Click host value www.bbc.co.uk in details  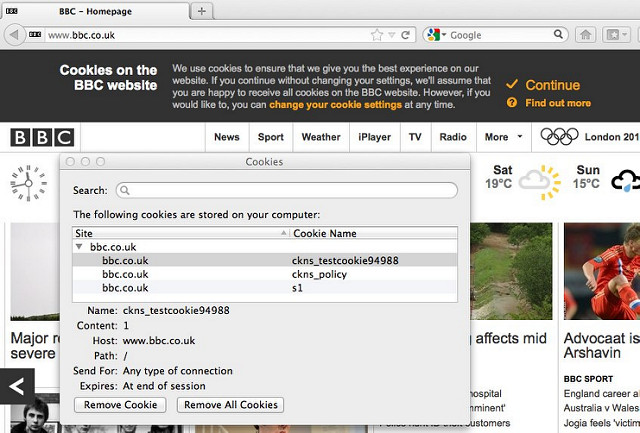159,341
